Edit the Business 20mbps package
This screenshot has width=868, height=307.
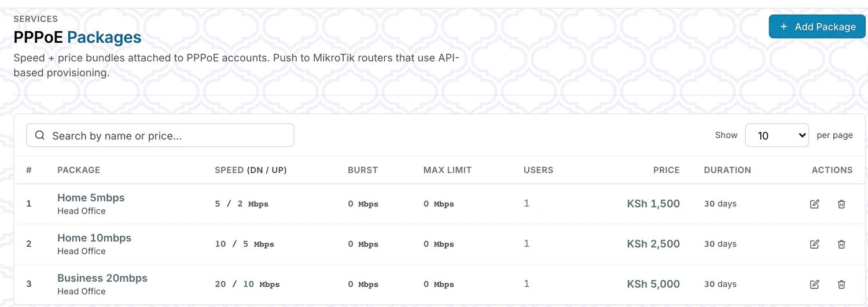point(814,284)
